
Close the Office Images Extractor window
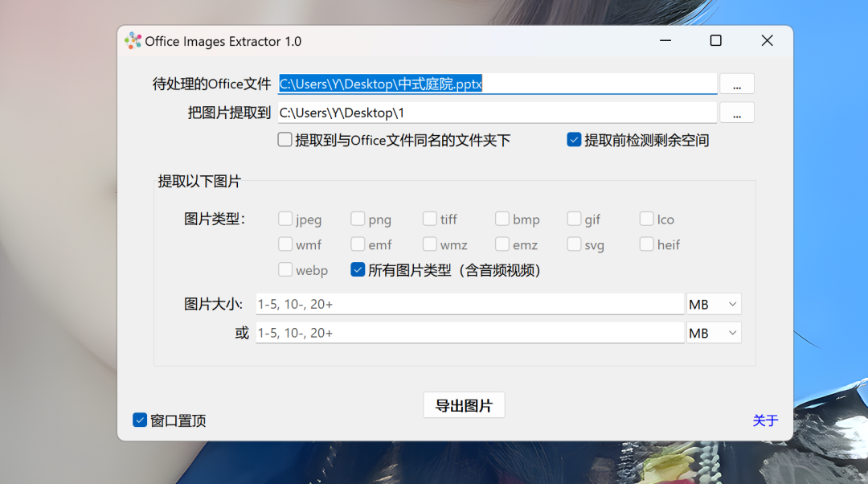767,40
